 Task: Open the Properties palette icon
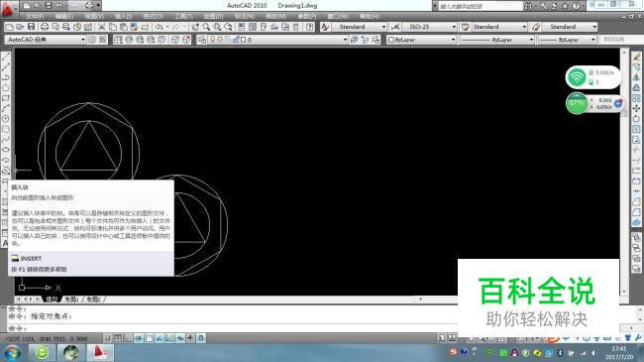(x=242, y=27)
